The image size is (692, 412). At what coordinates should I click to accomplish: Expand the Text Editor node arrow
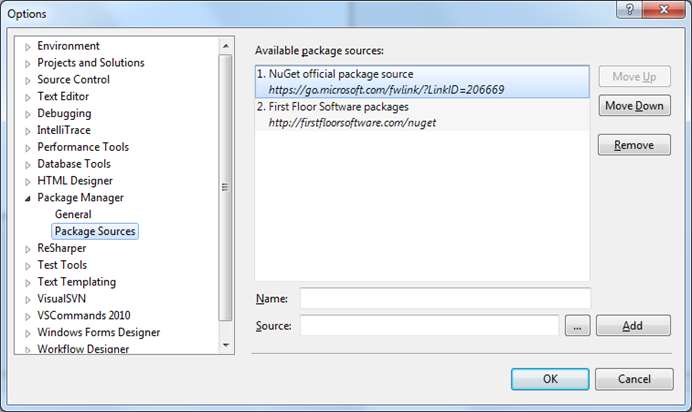[28, 97]
